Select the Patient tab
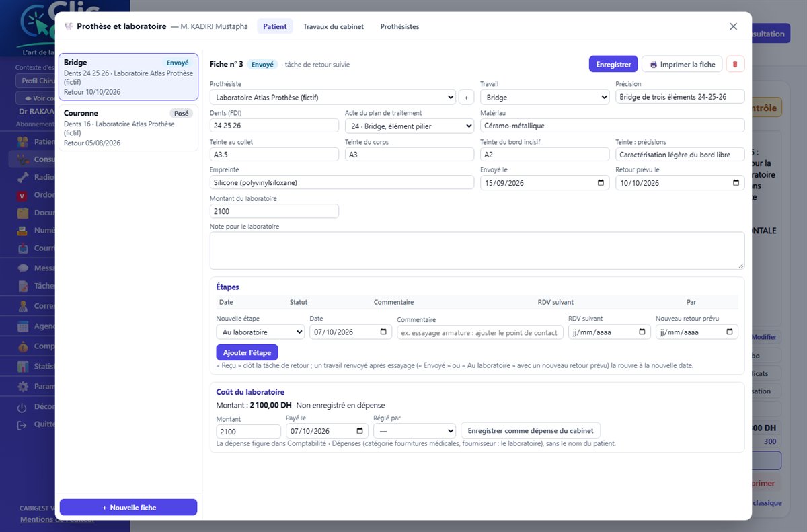This screenshot has width=807, height=532. tap(275, 26)
